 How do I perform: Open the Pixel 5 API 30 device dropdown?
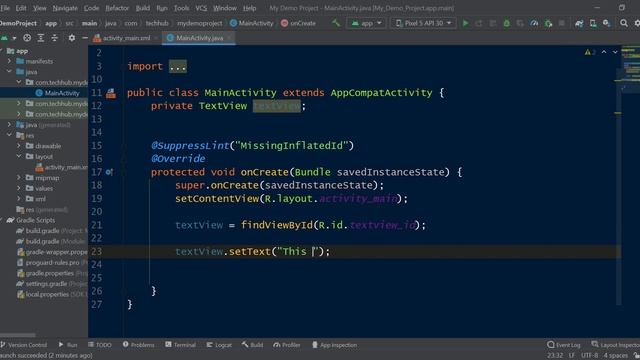coord(423,23)
